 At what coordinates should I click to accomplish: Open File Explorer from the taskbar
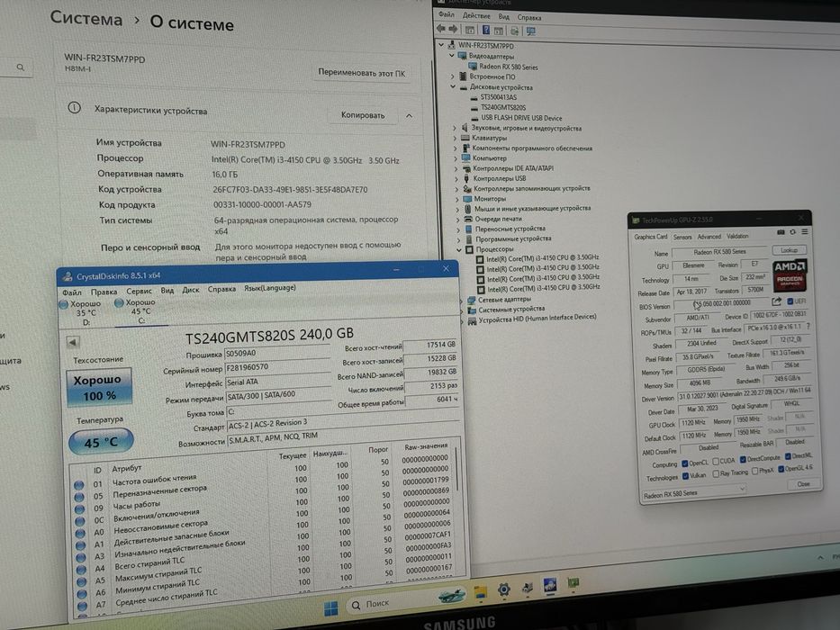coord(480,591)
